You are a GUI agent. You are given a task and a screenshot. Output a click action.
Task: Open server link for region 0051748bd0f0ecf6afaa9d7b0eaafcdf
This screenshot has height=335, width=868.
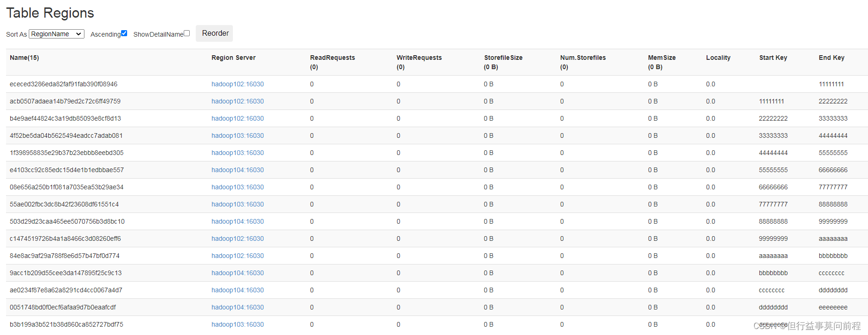(238, 307)
